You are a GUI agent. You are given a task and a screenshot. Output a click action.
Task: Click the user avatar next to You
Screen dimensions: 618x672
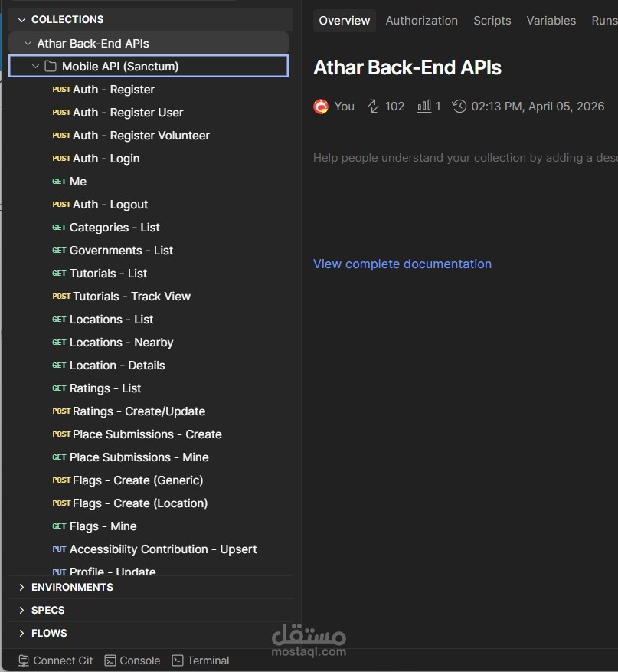click(x=321, y=107)
